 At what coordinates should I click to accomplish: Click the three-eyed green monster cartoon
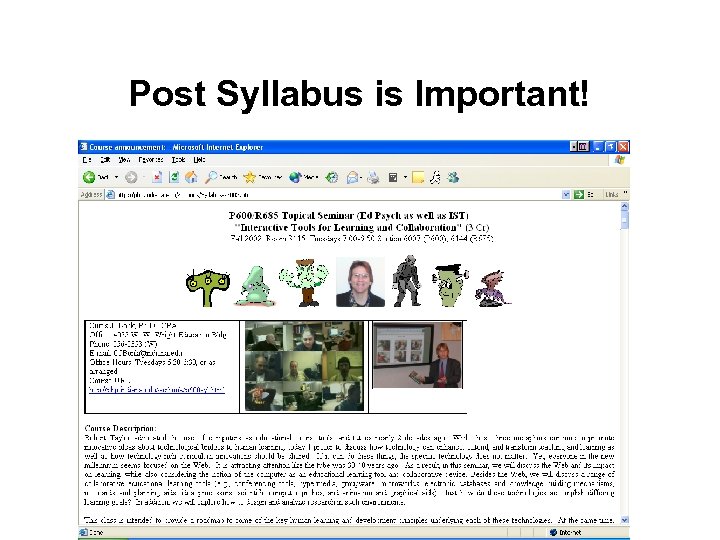pos(208,287)
